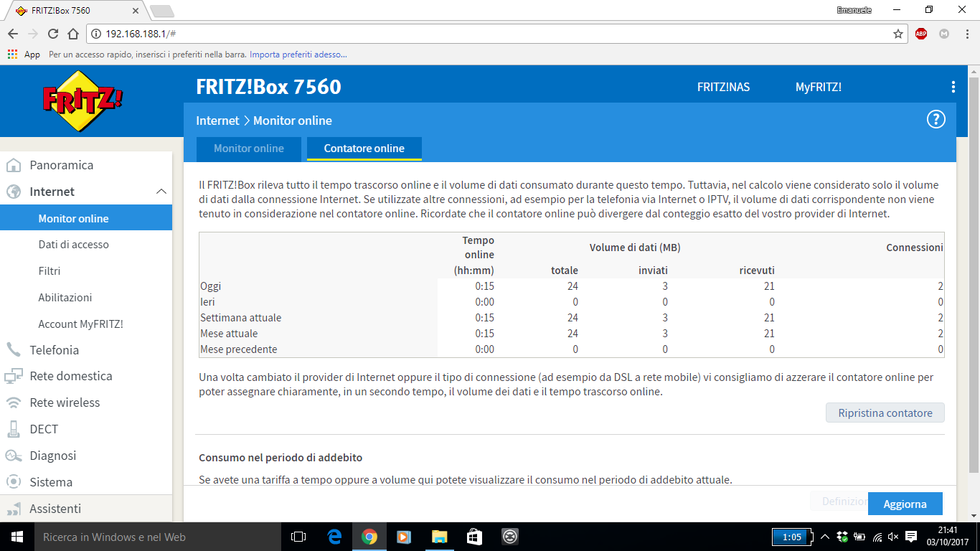Launch Microsoft Edge from the taskbar
The width and height of the screenshot is (980, 551).
tap(334, 537)
